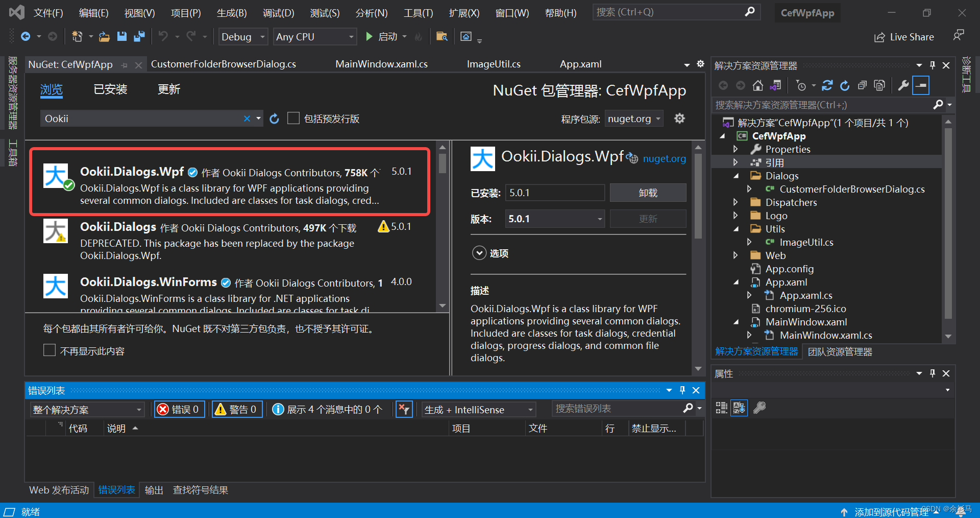
Task: Check the 不再显示此内容 checkbox
Action: pyautogui.click(x=49, y=350)
